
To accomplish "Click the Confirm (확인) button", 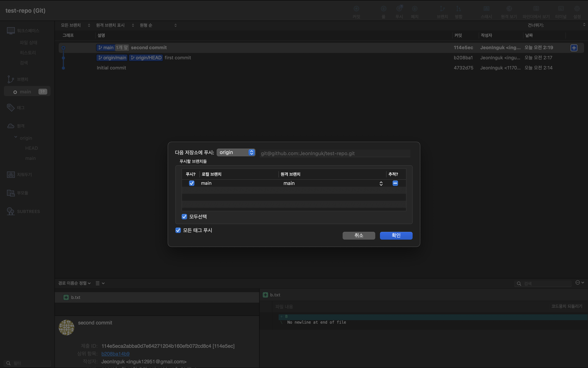I will pyautogui.click(x=396, y=235).
